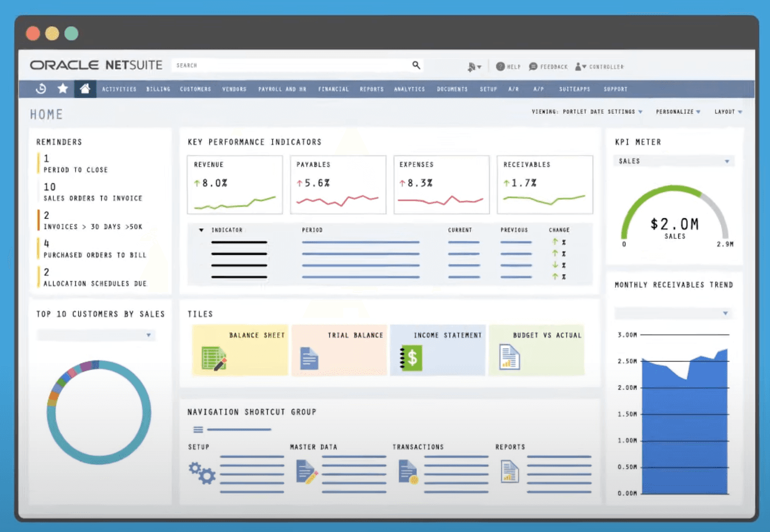
Task: Switch to the Financial tab
Action: [x=333, y=89]
